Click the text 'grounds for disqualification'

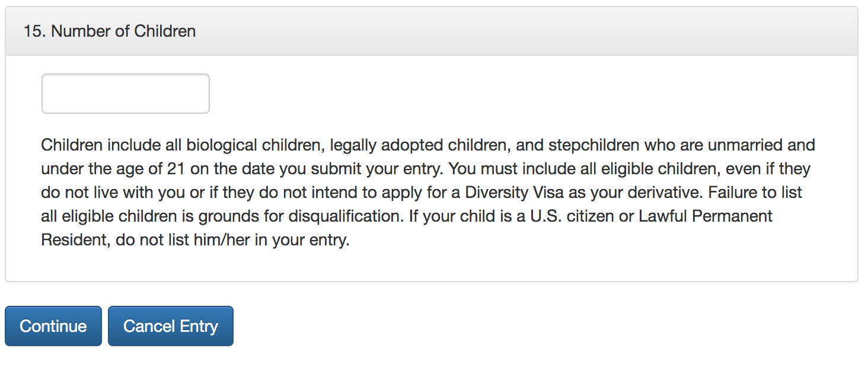click(301, 216)
